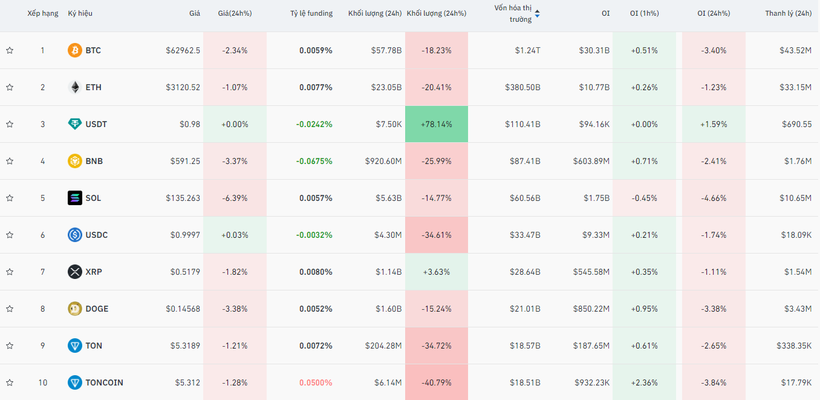Viewport: 820px width, 400px height.
Task: Toggle the TON row favorite star
Action: click(x=9, y=346)
